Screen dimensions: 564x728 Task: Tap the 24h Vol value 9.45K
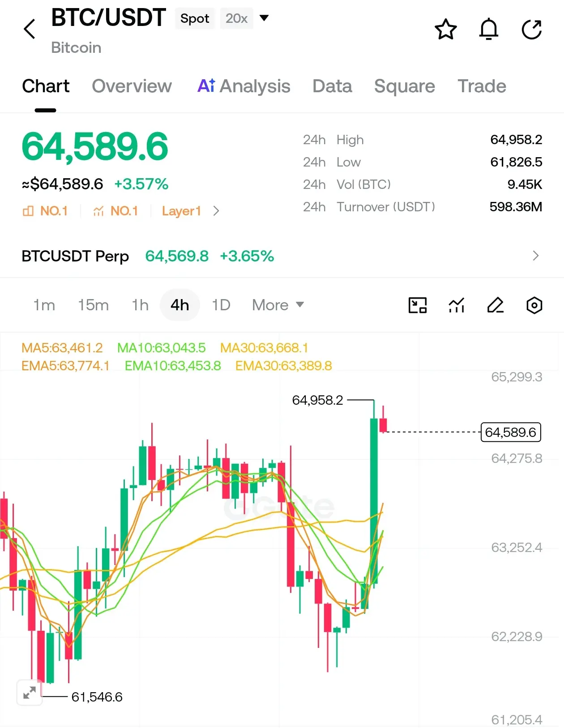tap(525, 184)
